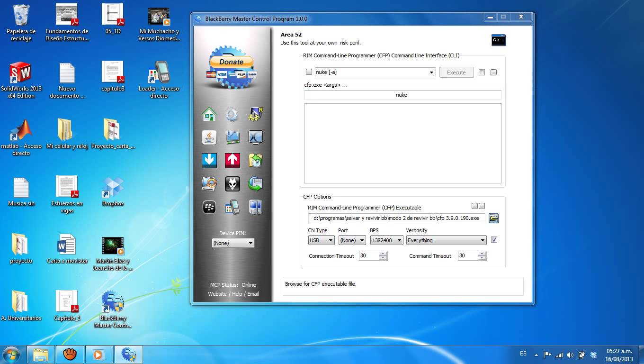The height and width of the screenshot is (364, 644).
Task: Click the BlackBerry MCP taskbar button
Action: click(x=129, y=355)
